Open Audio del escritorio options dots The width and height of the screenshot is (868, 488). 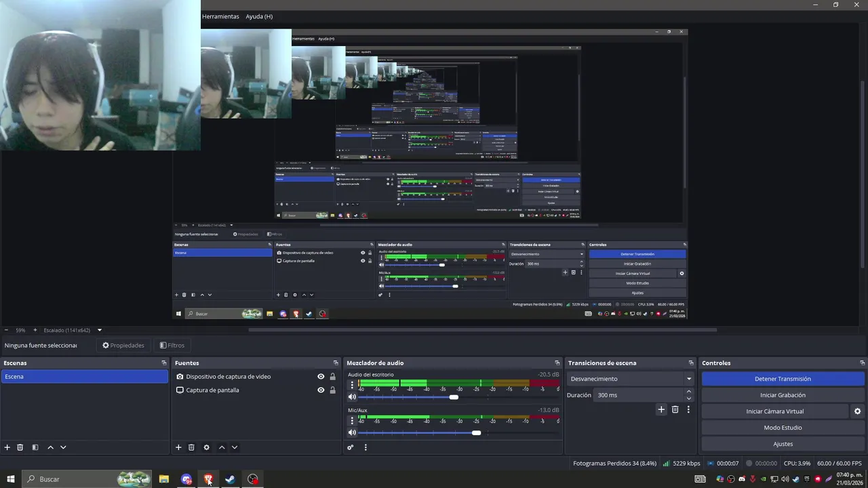(x=352, y=385)
